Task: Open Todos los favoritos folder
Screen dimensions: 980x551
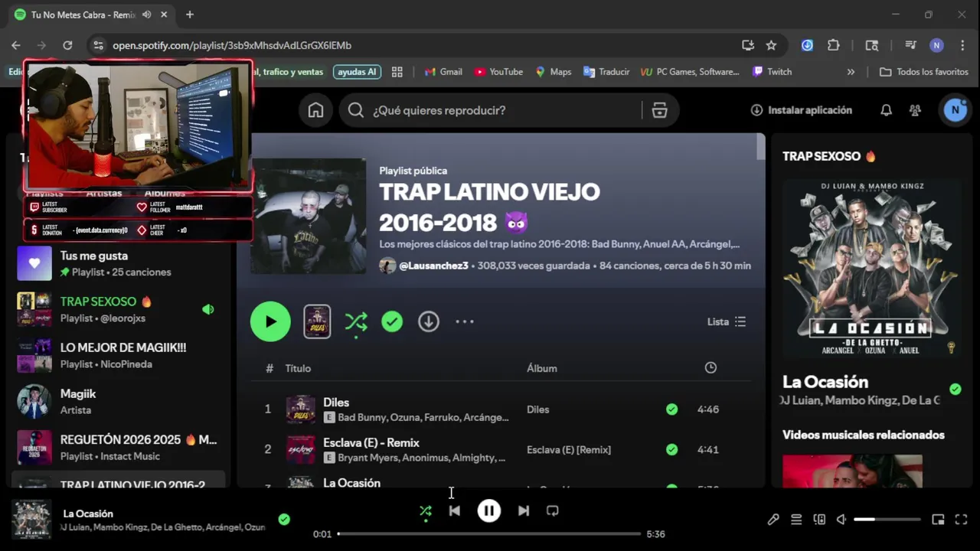Action: 923,72
